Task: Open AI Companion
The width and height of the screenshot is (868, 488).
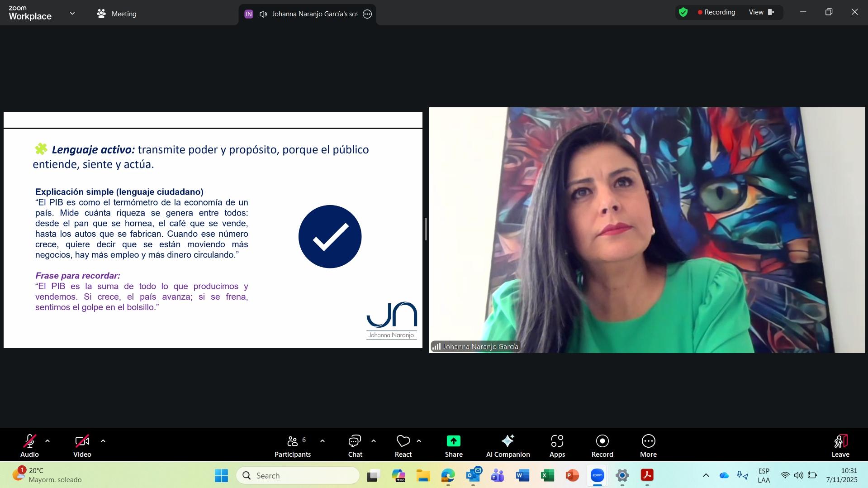Action: [x=508, y=446]
